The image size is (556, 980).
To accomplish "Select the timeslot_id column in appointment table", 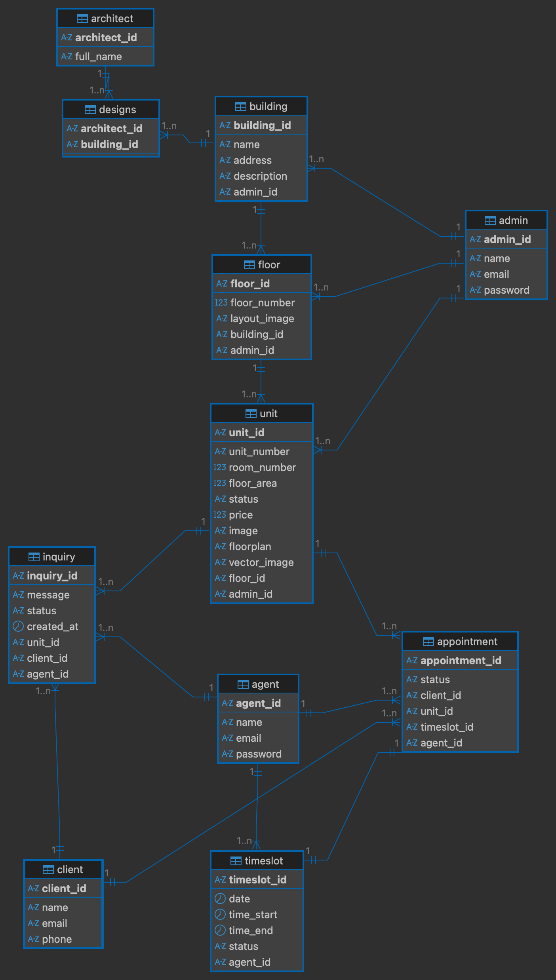I will point(447,727).
